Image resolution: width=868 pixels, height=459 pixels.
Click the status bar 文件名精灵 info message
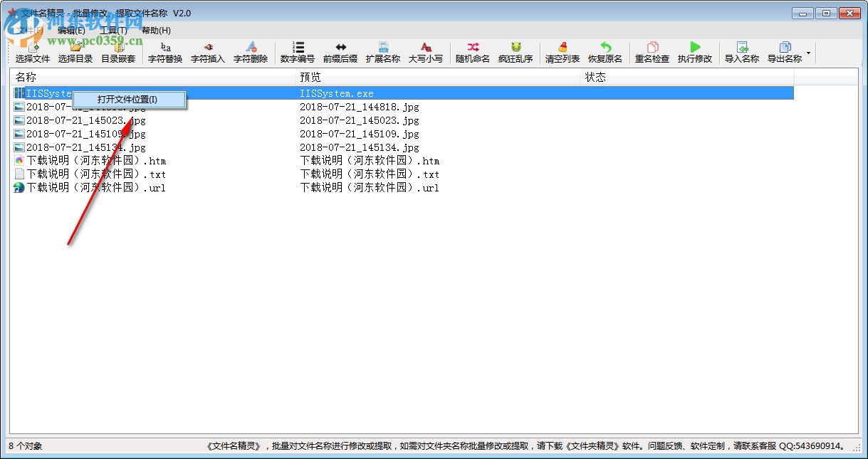point(527,446)
